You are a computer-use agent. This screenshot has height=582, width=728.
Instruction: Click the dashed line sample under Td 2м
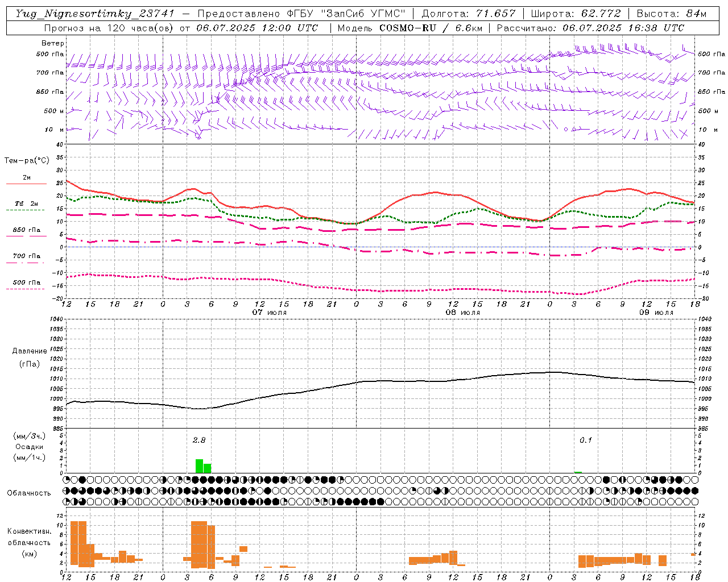[25, 210]
